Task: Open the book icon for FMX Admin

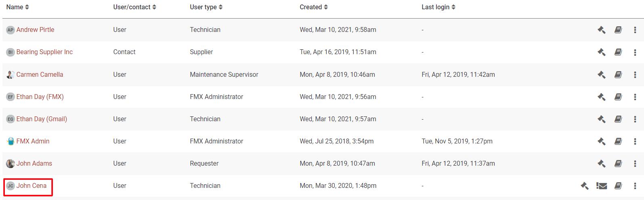Action: [618, 141]
